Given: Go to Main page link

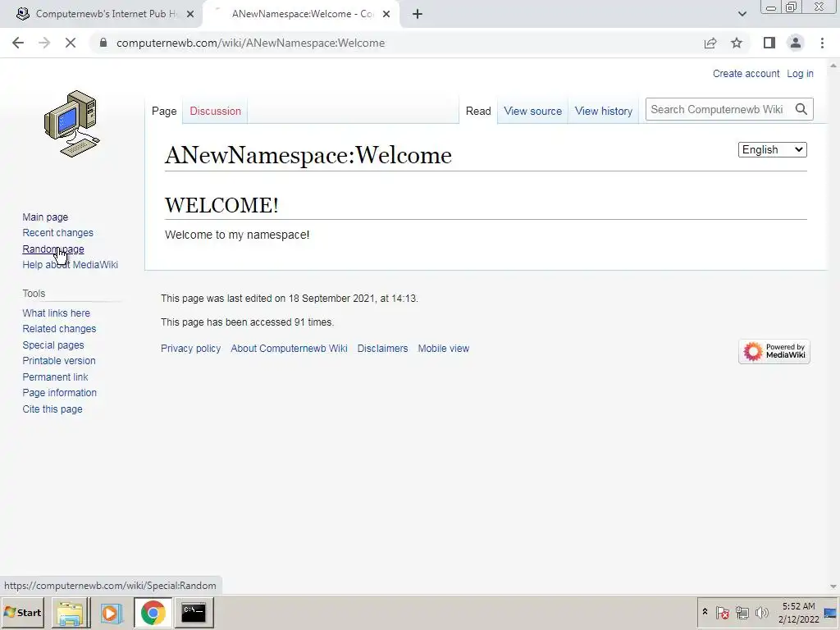Looking at the screenshot, I should (45, 217).
